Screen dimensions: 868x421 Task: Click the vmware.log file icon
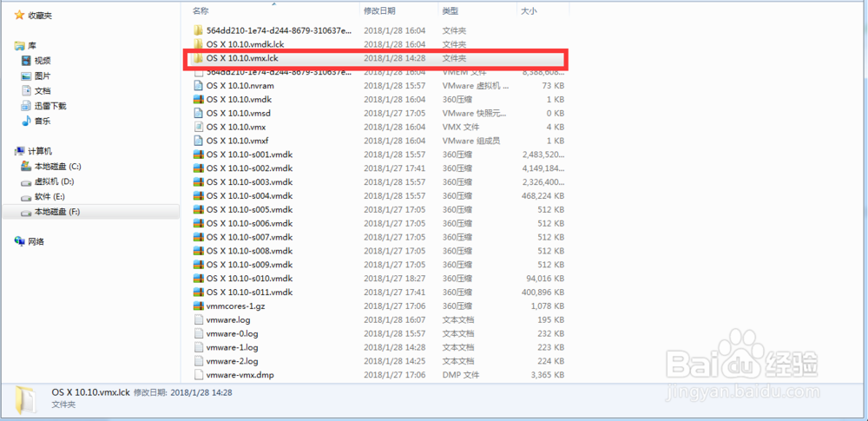(x=198, y=319)
